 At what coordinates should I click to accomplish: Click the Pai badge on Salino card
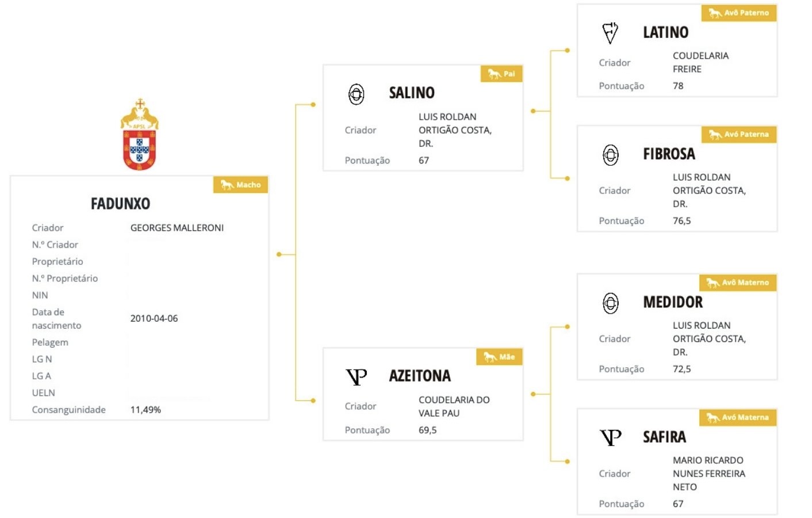point(501,74)
